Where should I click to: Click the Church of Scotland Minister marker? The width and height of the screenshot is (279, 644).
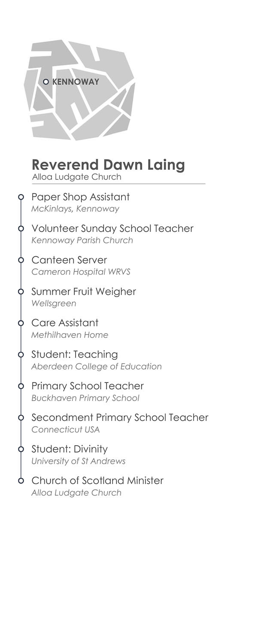(x=21, y=480)
